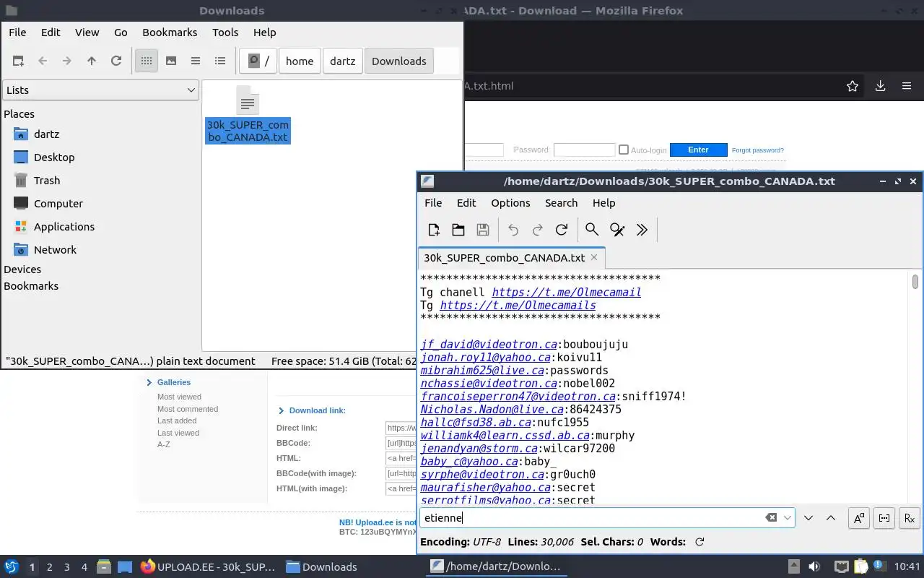Create new document in text editor

(434, 230)
